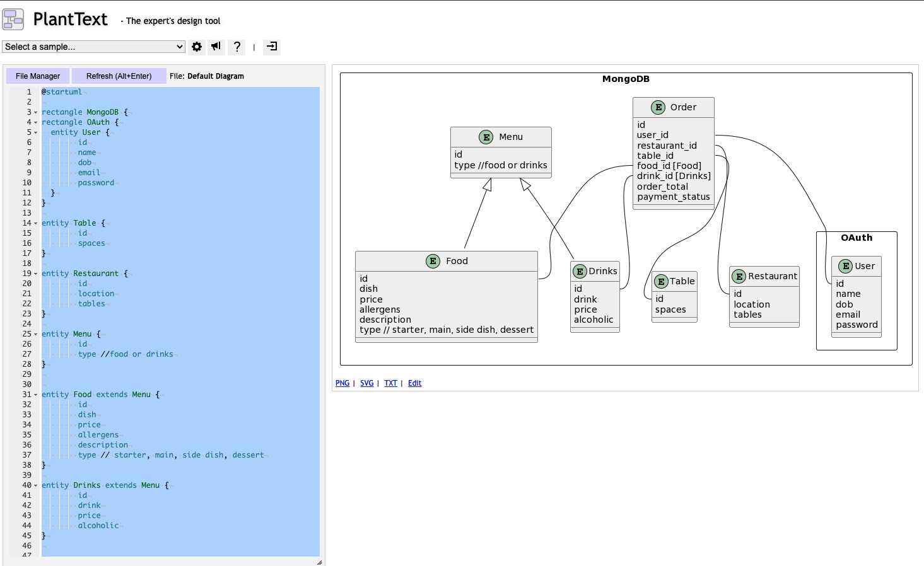The width and height of the screenshot is (924, 566).
Task: Click 'dob' in the editor on line 8
Action: [x=85, y=163]
